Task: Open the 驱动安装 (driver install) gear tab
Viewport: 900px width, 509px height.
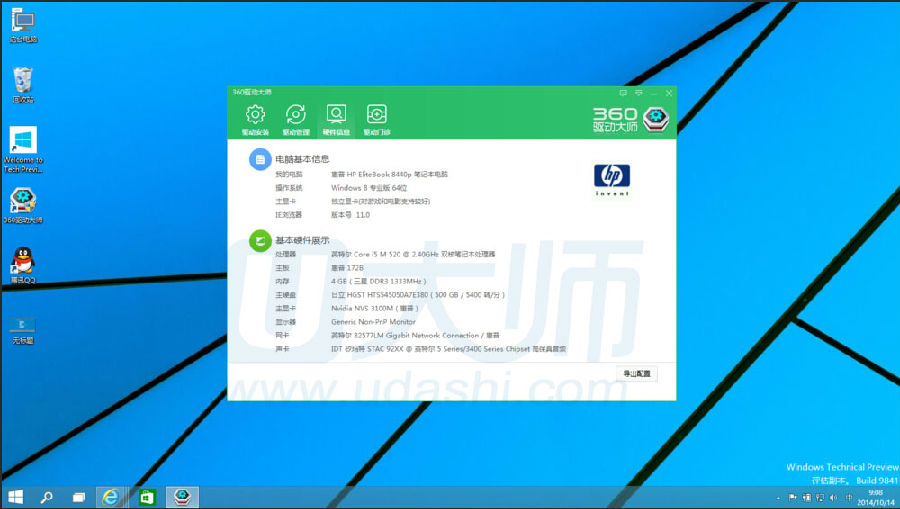Action: point(255,118)
